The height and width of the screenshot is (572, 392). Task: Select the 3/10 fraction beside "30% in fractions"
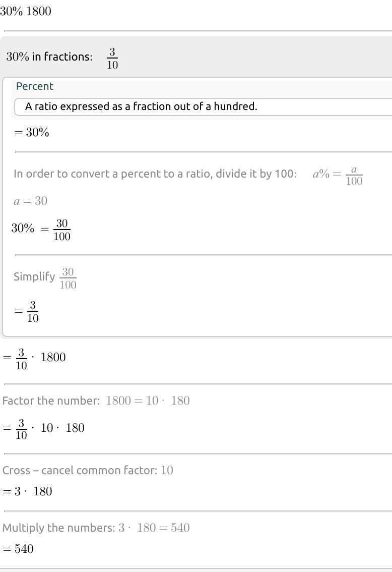click(x=112, y=58)
